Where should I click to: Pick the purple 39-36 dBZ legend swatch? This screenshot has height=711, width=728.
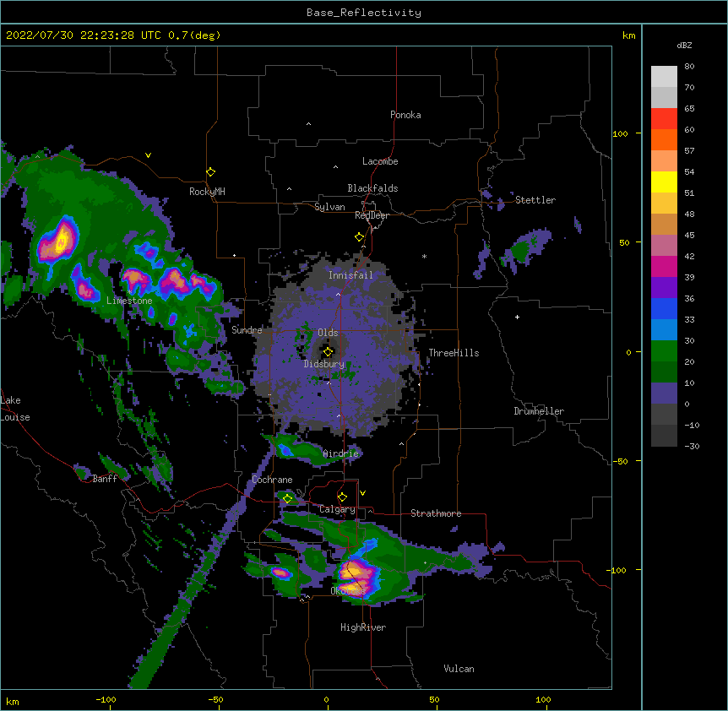click(664, 288)
